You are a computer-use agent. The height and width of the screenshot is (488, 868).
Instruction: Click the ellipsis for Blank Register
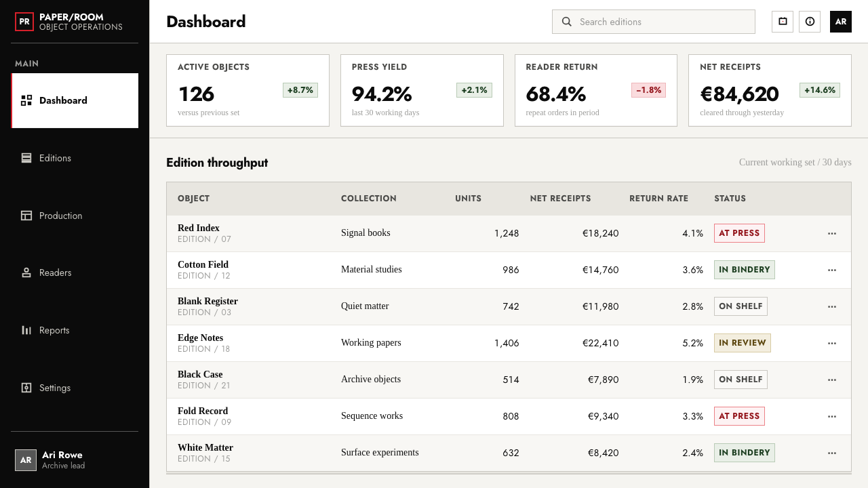[832, 306]
